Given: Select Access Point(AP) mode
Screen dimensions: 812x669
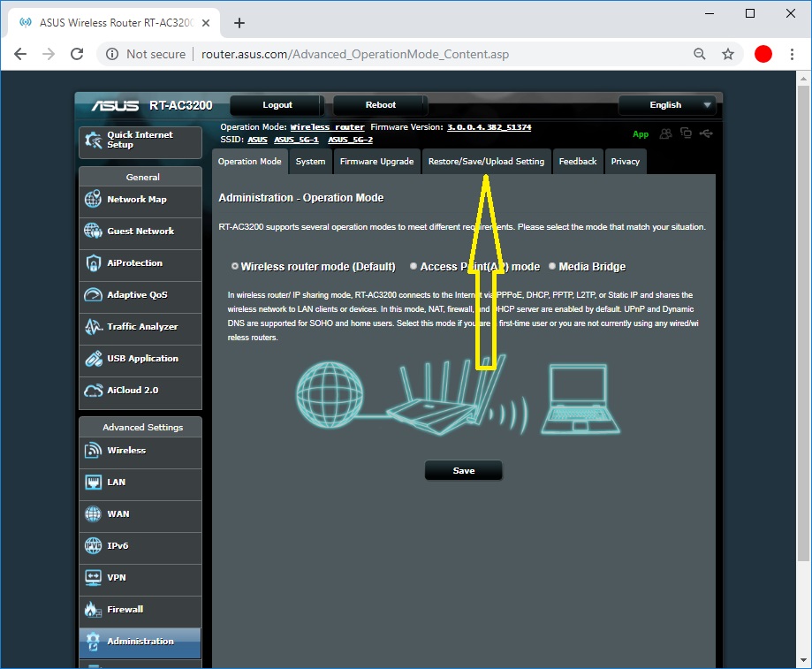Looking at the screenshot, I should coord(414,266).
